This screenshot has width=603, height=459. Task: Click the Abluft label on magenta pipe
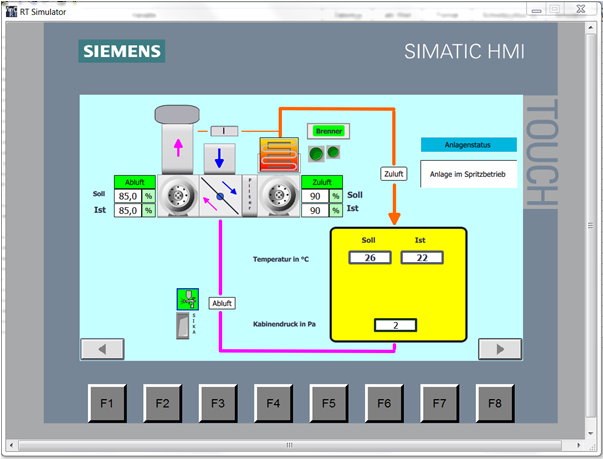222,303
